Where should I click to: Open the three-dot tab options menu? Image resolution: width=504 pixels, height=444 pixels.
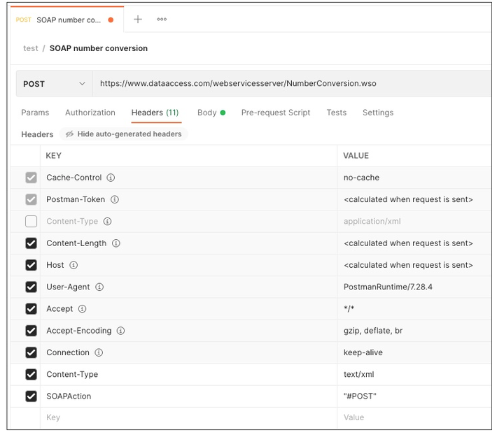[x=162, y=20]
